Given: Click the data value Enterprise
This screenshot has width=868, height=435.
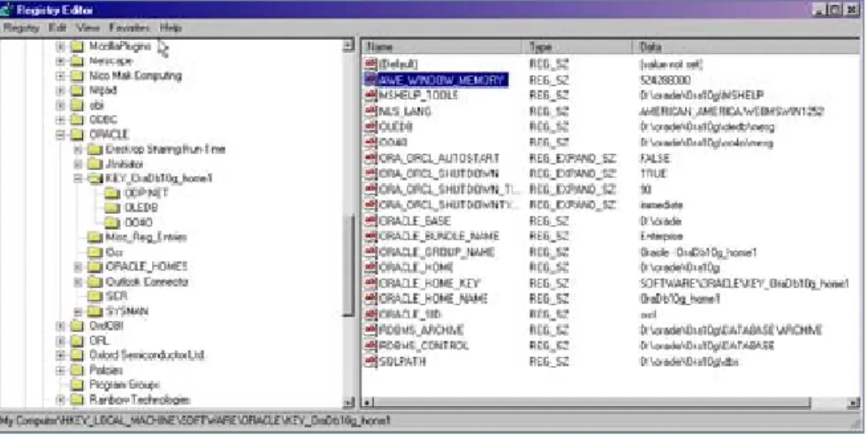Looking at the screenshot, I should coord(661,236).
